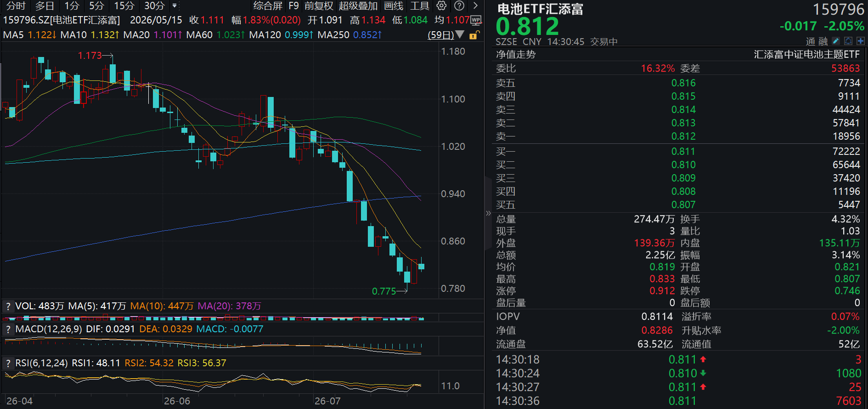Click the 画线 drawing tools button

click(x=394, y=6)
